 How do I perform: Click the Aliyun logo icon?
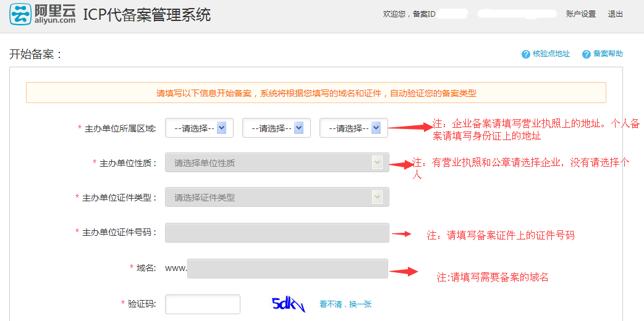click(20, 14)
